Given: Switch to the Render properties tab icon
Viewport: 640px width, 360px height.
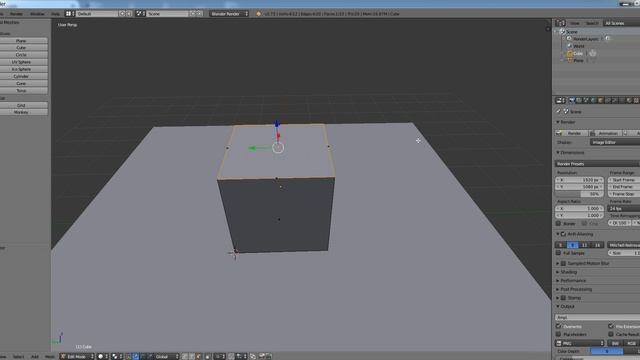Looking at the screenshot, I should [572, 100].
